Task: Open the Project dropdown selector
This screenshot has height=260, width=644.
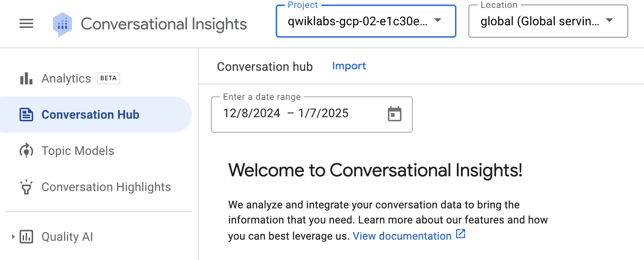Action: click(366, 21)
